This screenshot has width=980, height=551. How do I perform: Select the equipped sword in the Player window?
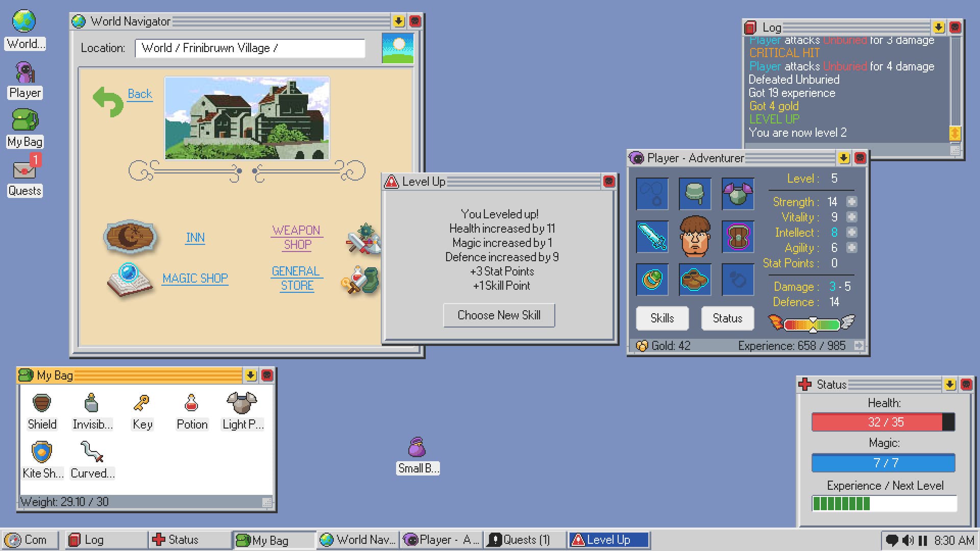point(652,236)
